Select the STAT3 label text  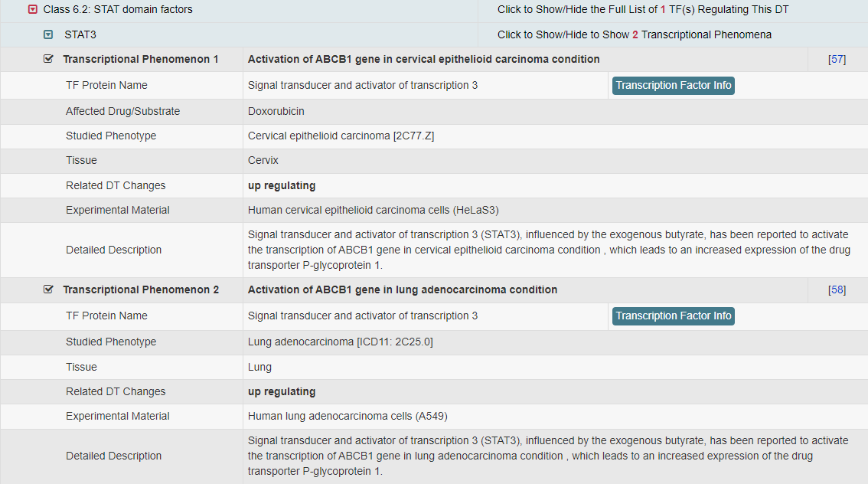[80, 34]
